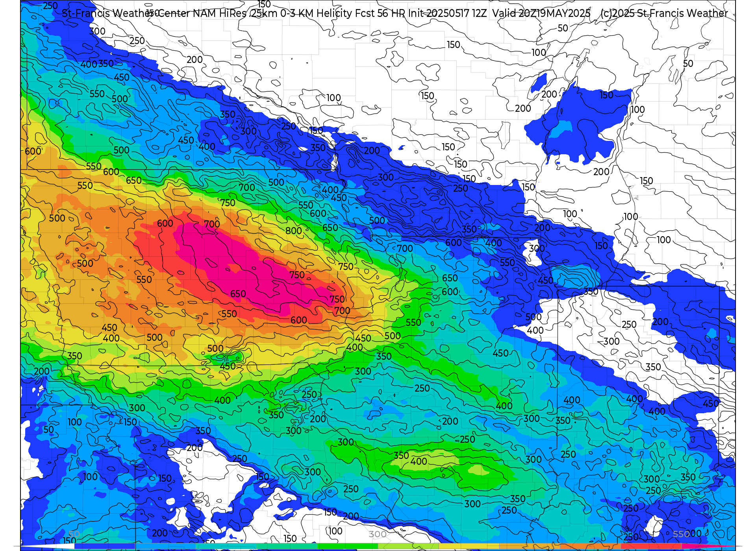Click the "800" contour label on the map
Screen dimensions: 756x551
pyautogui.click(x=294, y=231)
